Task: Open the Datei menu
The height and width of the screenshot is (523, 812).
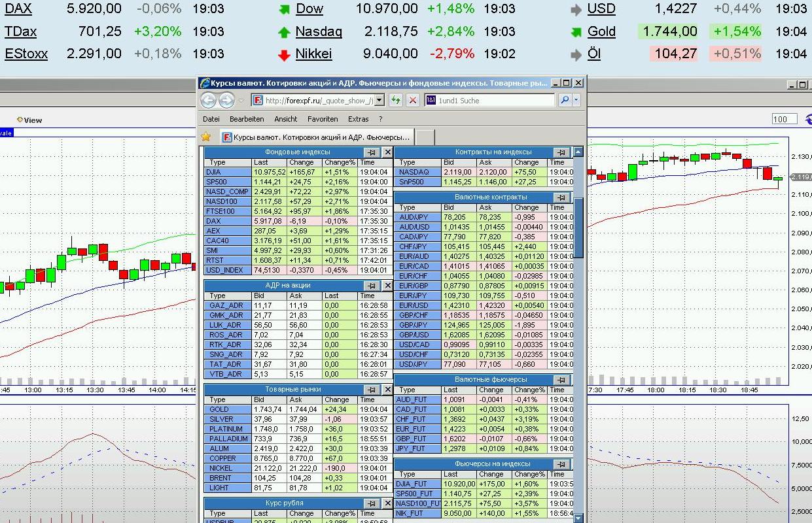Action: click(211, 119)
